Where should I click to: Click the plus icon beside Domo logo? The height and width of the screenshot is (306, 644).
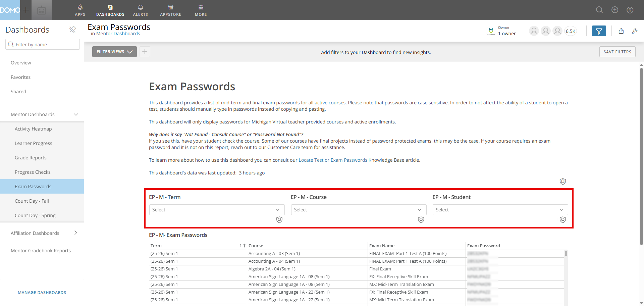(x=26, y=10)
